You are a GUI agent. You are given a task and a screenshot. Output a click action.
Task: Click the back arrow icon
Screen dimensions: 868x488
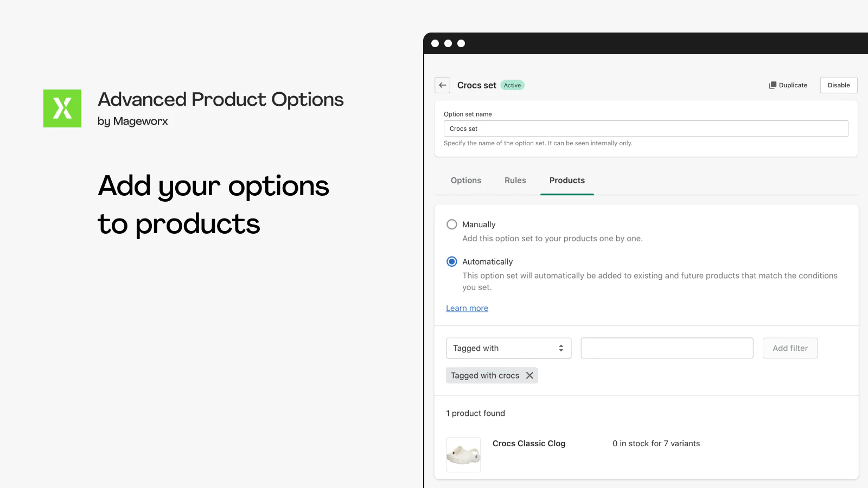pos(443,85)
